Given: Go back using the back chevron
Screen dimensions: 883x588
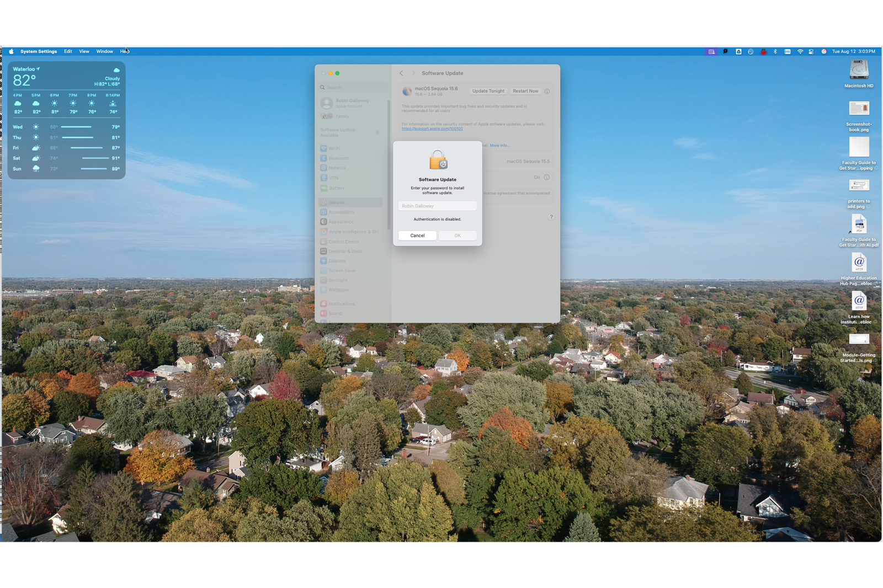Looking at the screenshot, I should tap(401, 73).
